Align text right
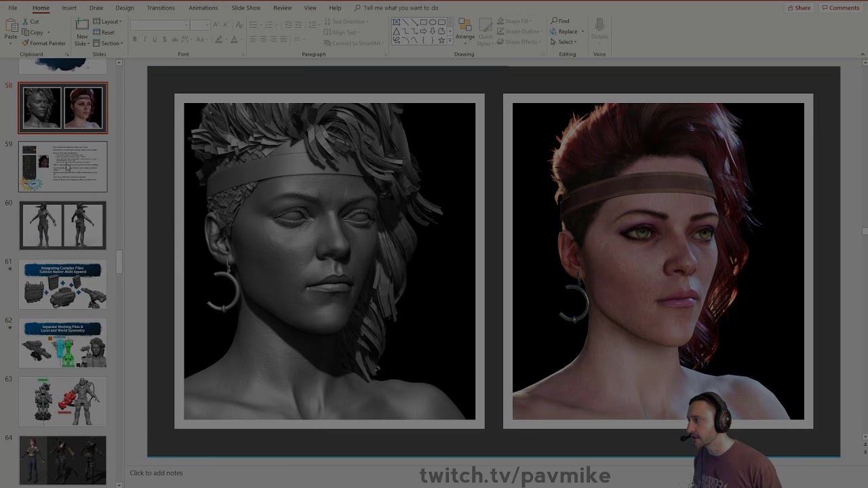The image size is (868, 488). [273, 39]
